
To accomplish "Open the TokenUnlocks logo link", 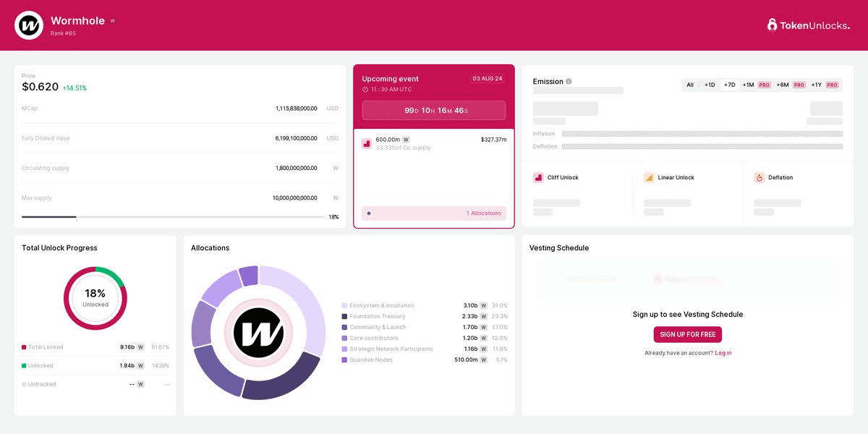I will [x=809, y=25].
